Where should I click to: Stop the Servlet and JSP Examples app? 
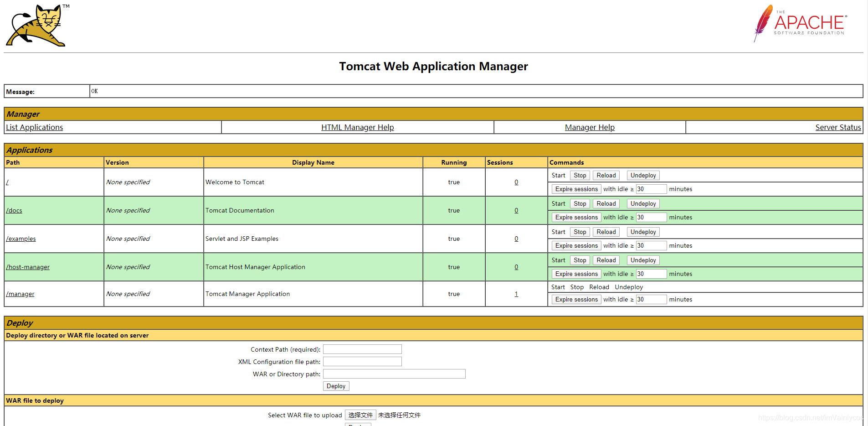(x=580, y=232)
